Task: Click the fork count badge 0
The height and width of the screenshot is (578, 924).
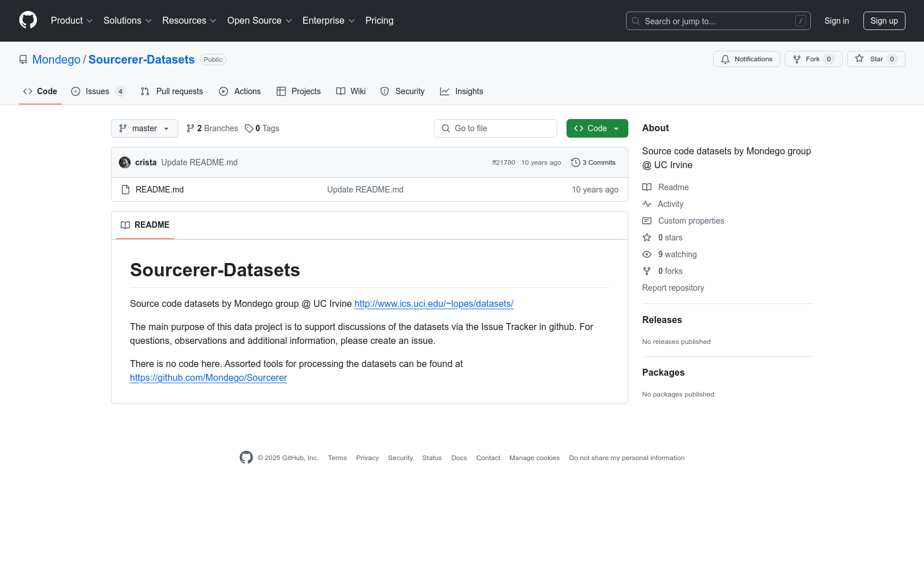Action: click(829, 59)
